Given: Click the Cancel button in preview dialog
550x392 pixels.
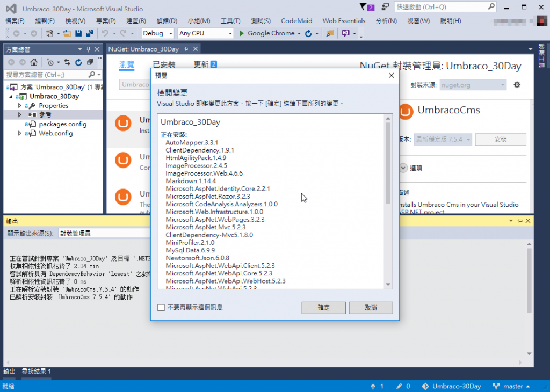Looking at the screenshot, I should click(x=371, y=308).
